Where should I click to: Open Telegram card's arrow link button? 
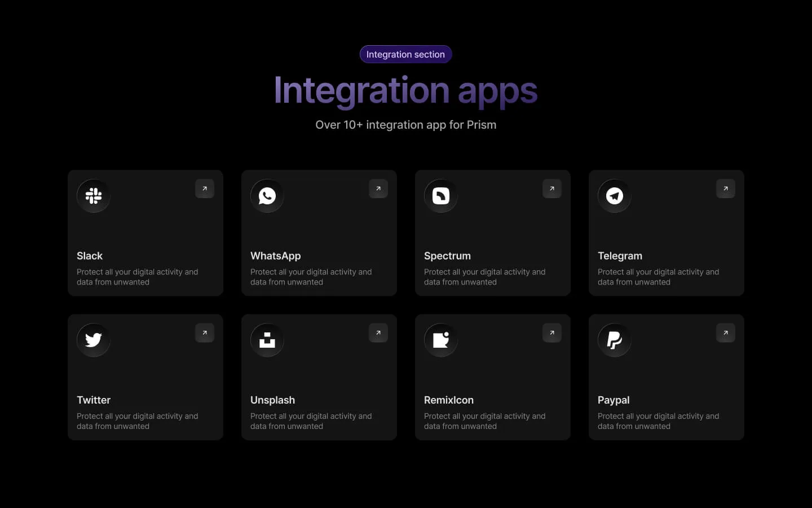pyautogui.click(x=726, y=189)
